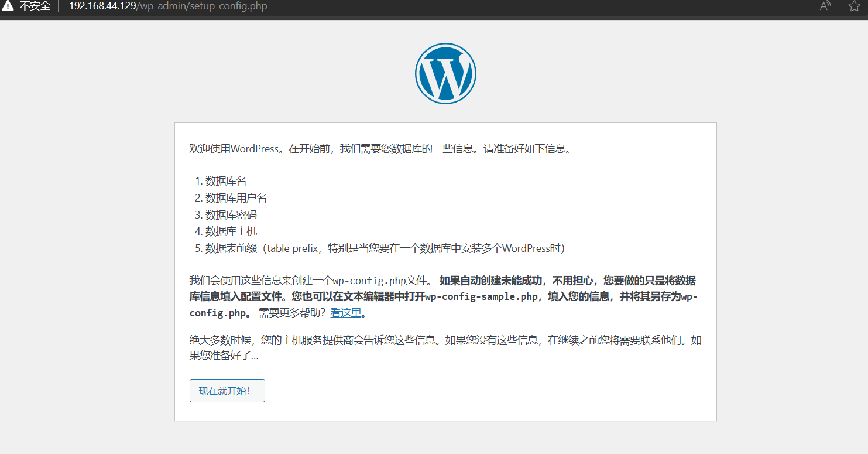Select the list item 数据库主机

[x=231, y=231]
